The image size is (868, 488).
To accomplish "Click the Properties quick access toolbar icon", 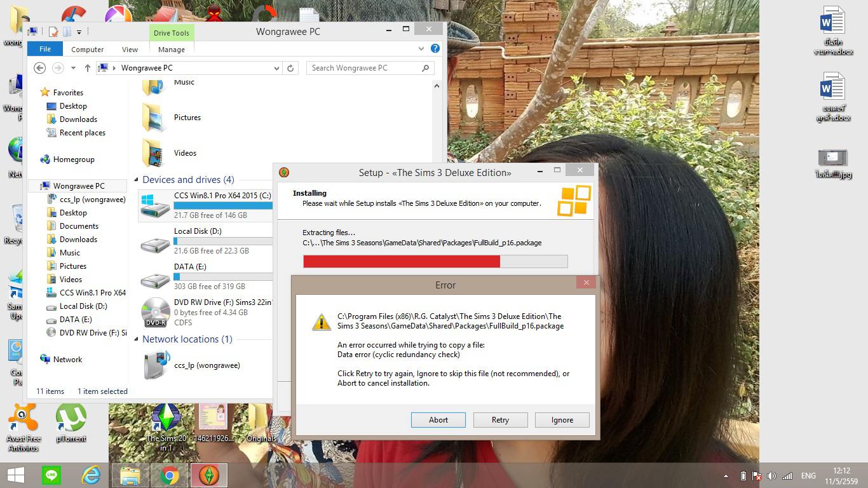I will tap(53, 31).
